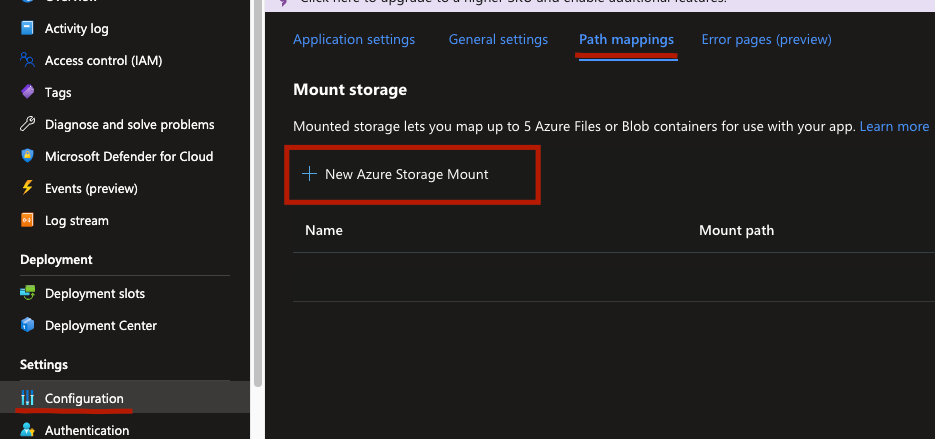
Task: Click the Configuration sliders icon
Action: (x=27, y=398)
